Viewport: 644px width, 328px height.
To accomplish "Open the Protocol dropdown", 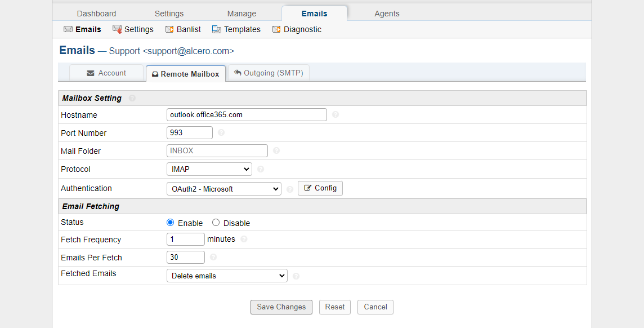I will [x=209, y=169].
